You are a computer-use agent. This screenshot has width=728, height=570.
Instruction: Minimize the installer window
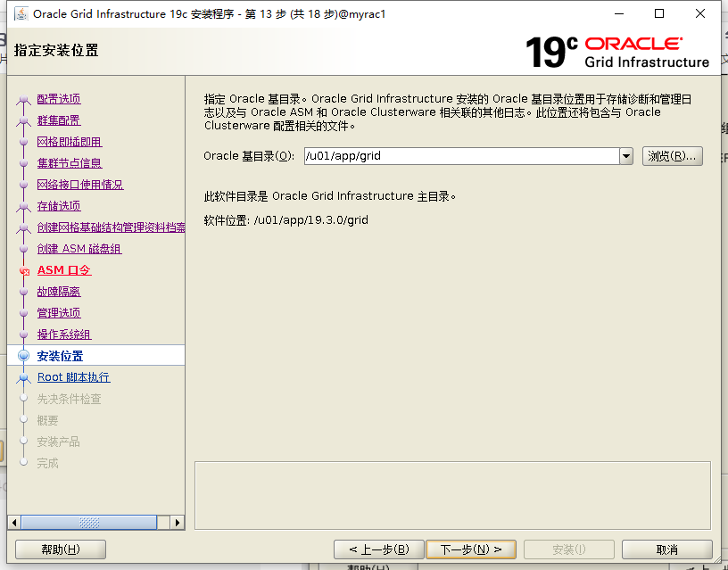click(x=619, y=14)
